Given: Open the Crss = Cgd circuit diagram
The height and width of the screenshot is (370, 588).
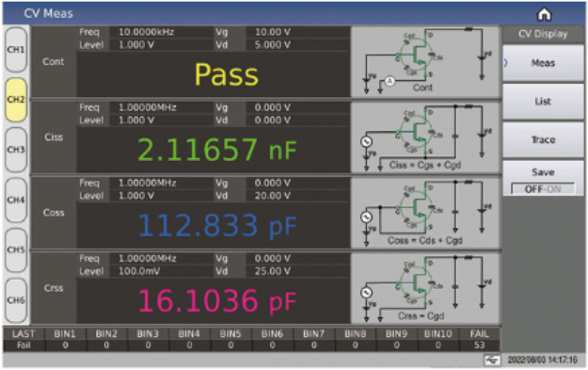Looking at the screenshot, I should tap(425, 288).
